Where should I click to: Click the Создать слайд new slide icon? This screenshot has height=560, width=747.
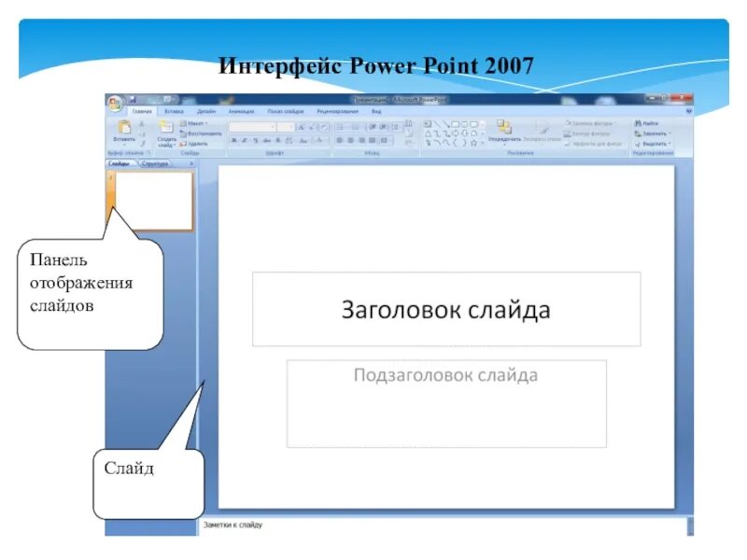[x=166, y=128]
